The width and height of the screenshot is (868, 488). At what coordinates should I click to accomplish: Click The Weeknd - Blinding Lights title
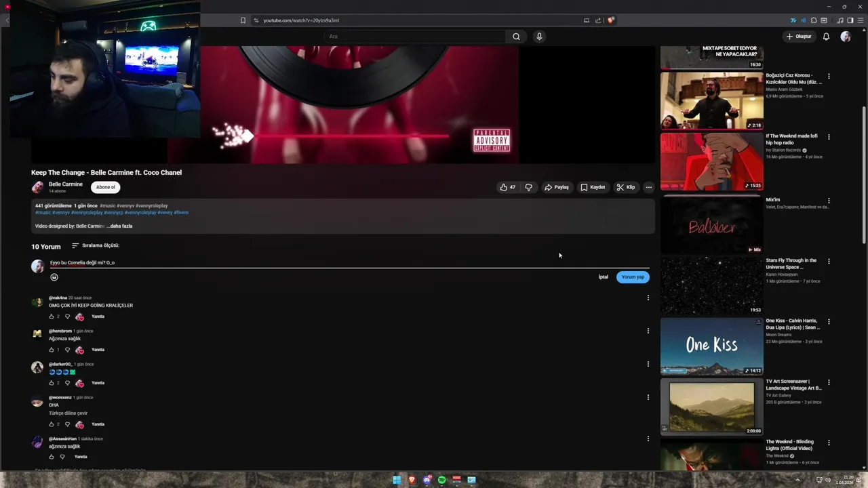click(x=790, y=445)
